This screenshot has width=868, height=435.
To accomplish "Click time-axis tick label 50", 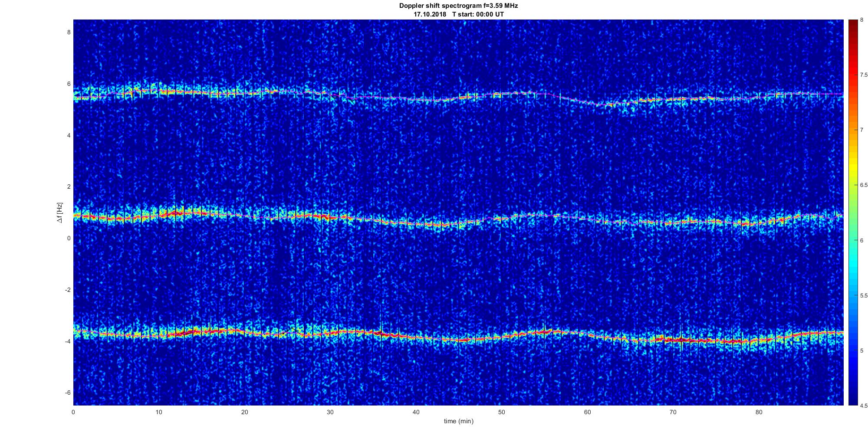I will coord(502,412).
